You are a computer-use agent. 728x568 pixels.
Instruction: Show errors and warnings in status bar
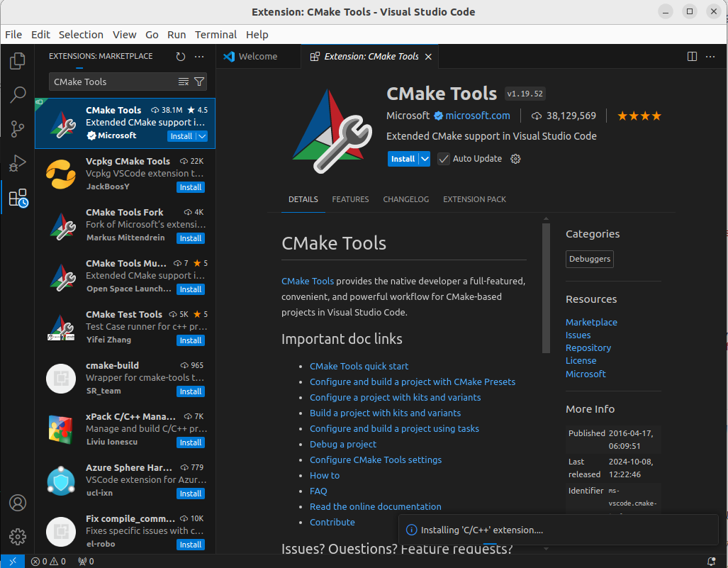(x=48, y=561)
